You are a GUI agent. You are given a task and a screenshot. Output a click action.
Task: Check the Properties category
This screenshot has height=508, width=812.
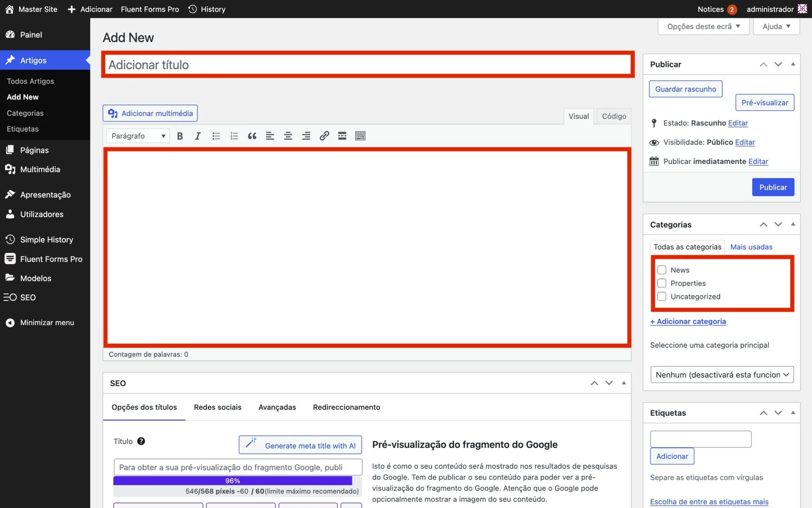click(662, 283)
